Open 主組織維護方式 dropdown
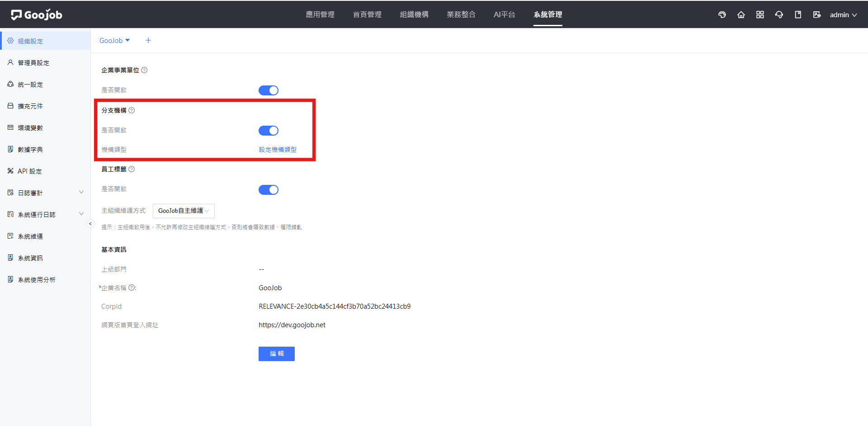 point(184,211)
